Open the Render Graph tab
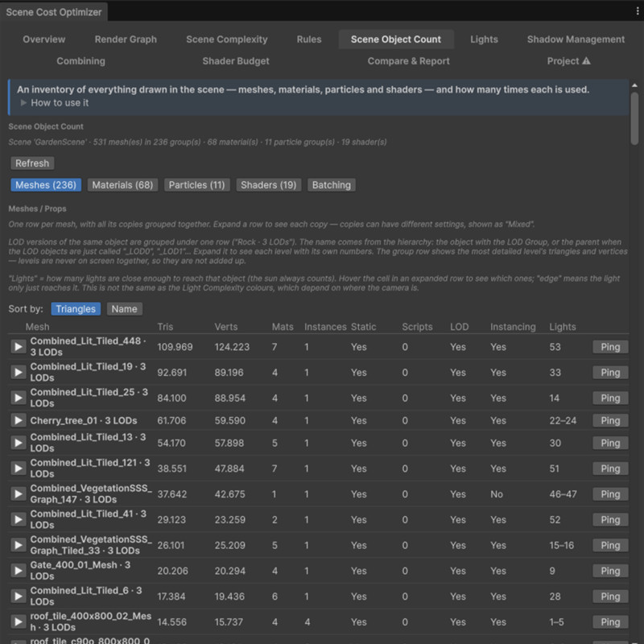Image resolution: width=644 pixels, height=644 pixels. coord(126,39)
